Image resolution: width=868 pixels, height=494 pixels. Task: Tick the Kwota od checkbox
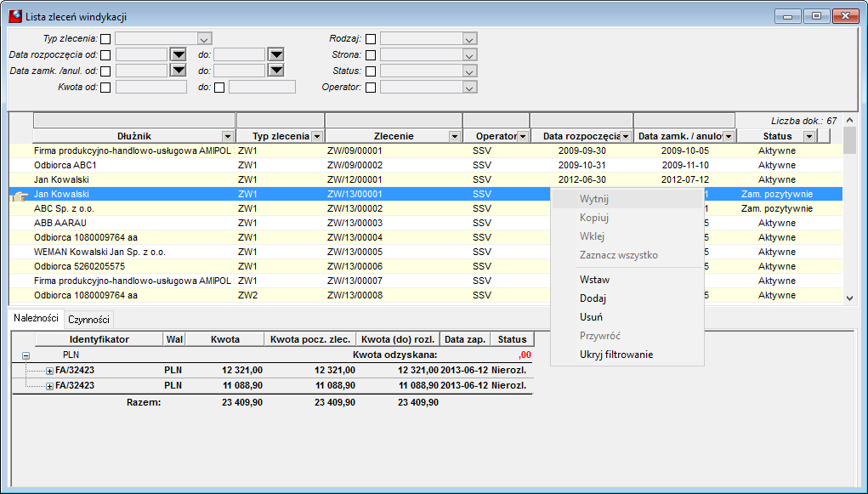click(105, 88)
